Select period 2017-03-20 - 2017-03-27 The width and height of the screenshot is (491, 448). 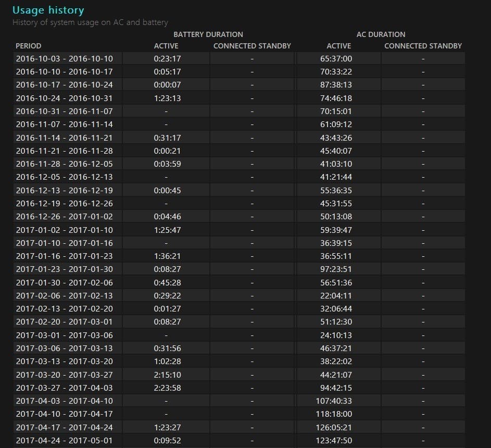click(x=64, y=375)
